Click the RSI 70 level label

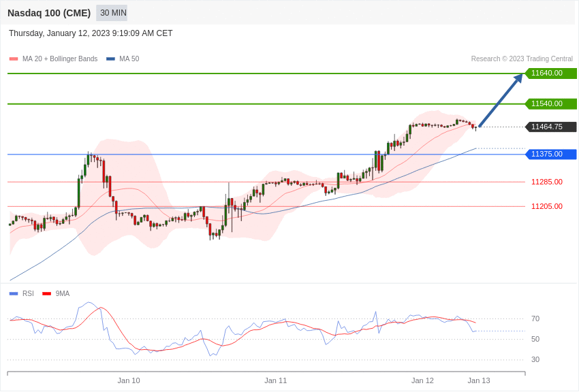[535, 319]
